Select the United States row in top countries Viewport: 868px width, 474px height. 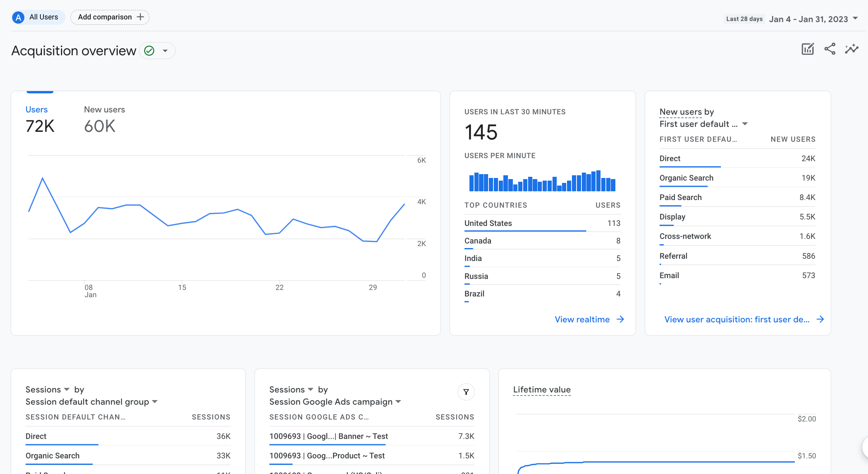pos(488,223)
